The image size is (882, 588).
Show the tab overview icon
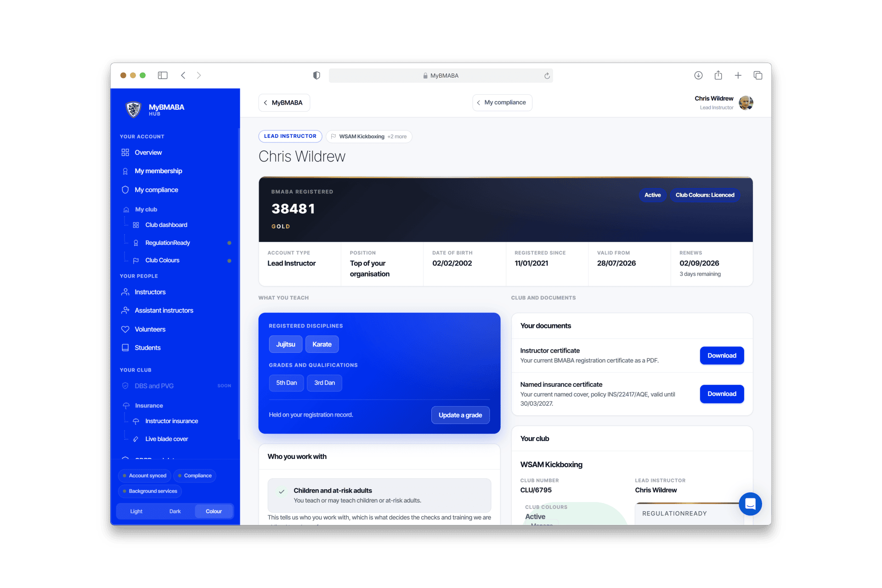758,75
